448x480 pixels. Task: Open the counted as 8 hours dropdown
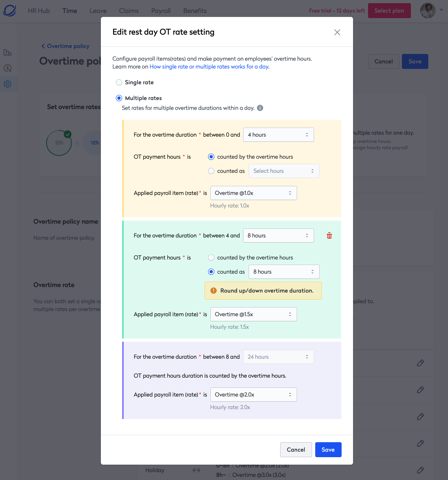coord(284,272)
